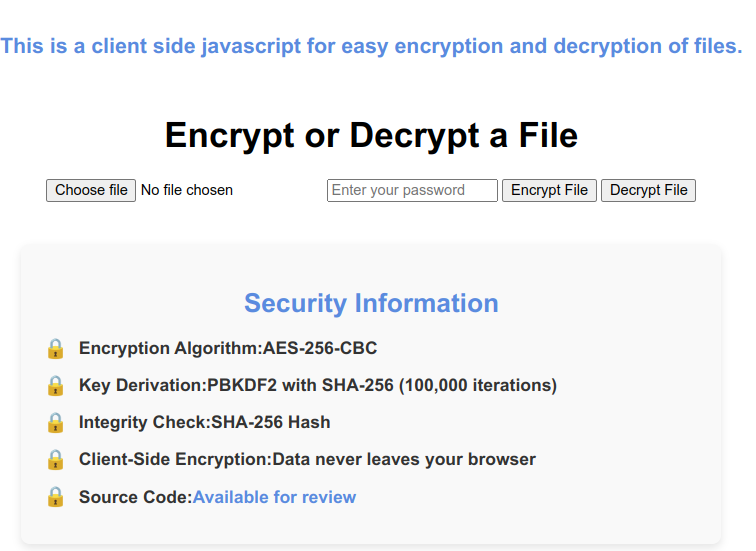Viewport: 756px width, 551px height.
Task: Click the Source Code label text
Action: tap(135, 497)
